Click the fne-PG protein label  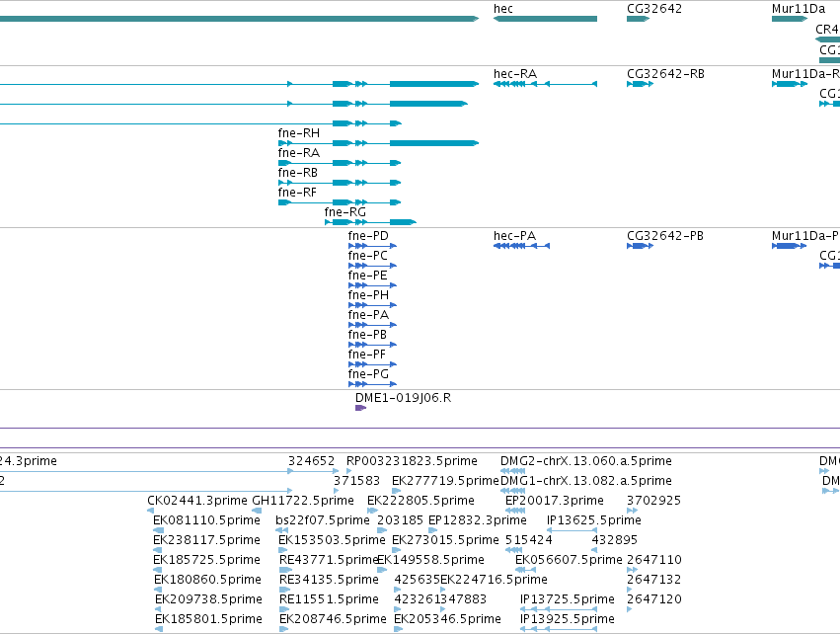pos(368,374)
